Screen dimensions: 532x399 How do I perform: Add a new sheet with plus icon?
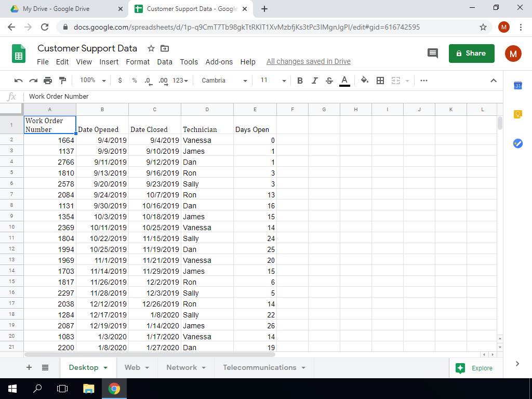[29, 367]
